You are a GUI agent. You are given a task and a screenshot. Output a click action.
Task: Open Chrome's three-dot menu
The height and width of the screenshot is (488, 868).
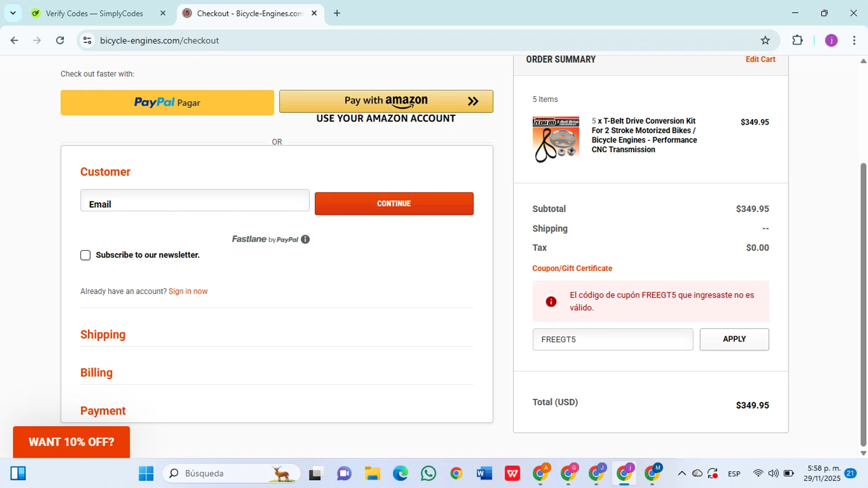click(854, 41)
